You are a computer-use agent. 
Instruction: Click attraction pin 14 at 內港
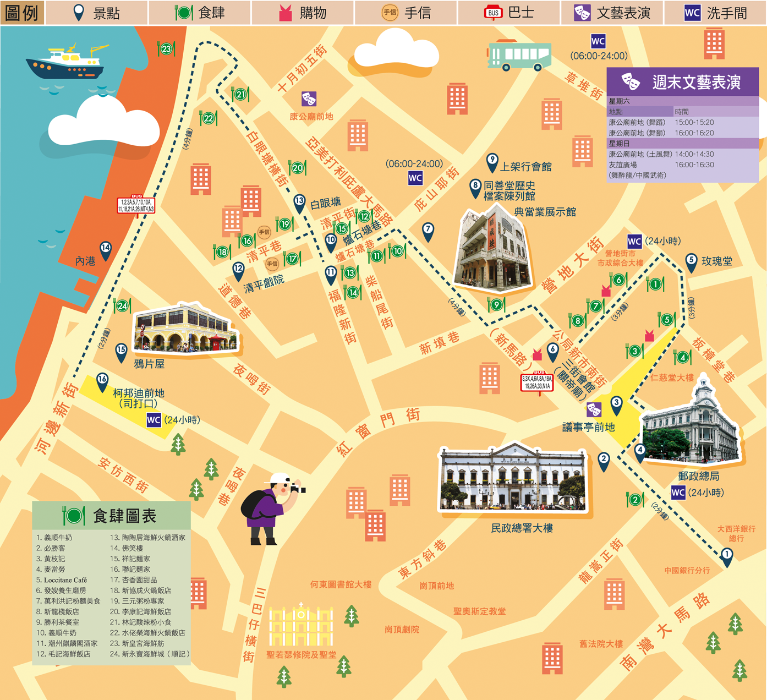[105, 250]
